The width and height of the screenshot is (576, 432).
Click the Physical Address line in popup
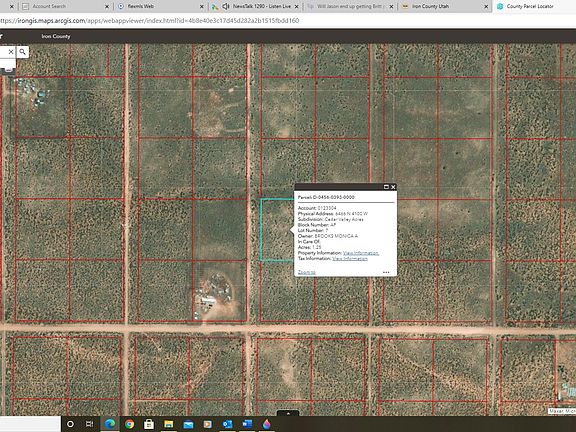point(333,213)
